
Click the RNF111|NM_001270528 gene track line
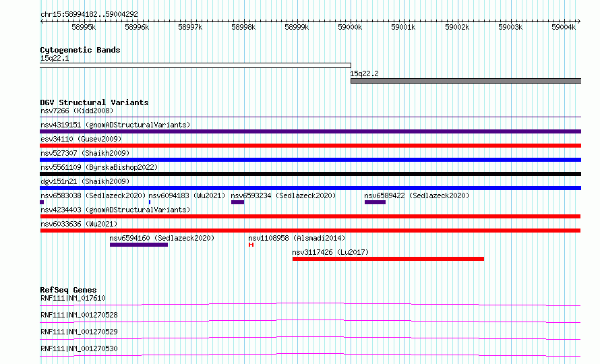pyautogui.click(x=310, y=321)
